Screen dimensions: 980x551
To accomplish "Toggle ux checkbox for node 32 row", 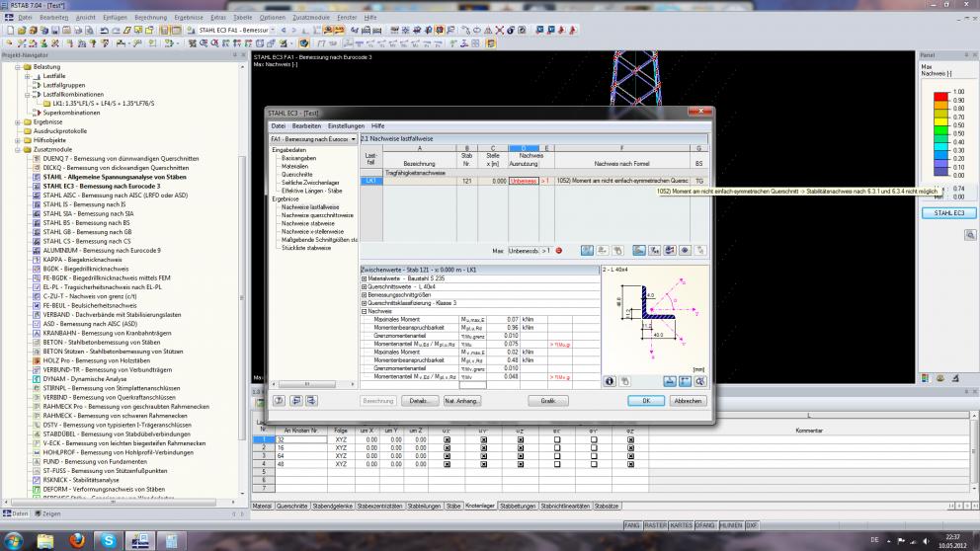I will coord(447,439).
